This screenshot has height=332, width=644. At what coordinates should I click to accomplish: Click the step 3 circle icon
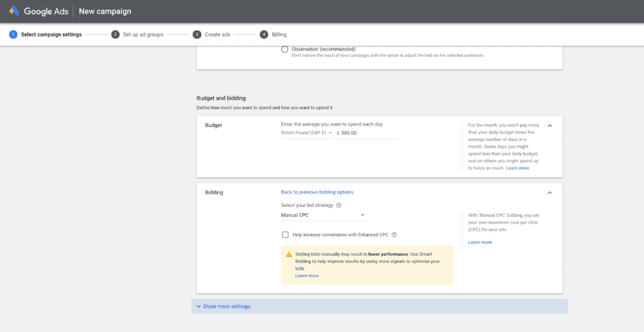click(197, 35)
